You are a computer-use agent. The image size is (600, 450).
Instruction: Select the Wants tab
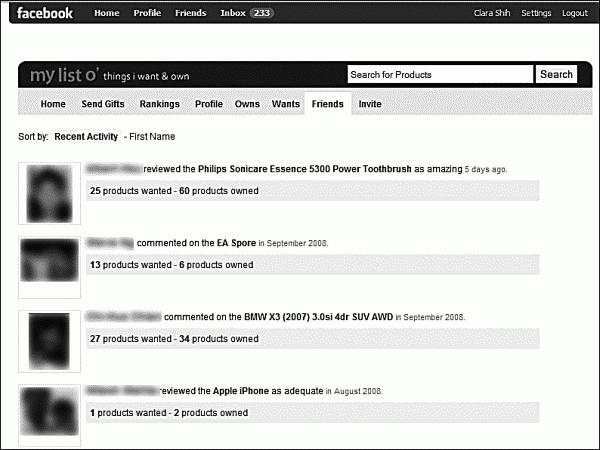[x=285, y=104]
